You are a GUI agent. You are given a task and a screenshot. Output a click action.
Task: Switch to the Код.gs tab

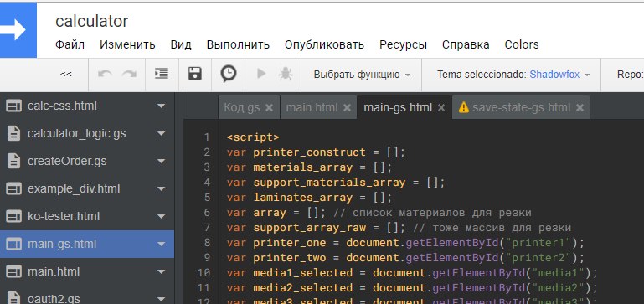242,108
